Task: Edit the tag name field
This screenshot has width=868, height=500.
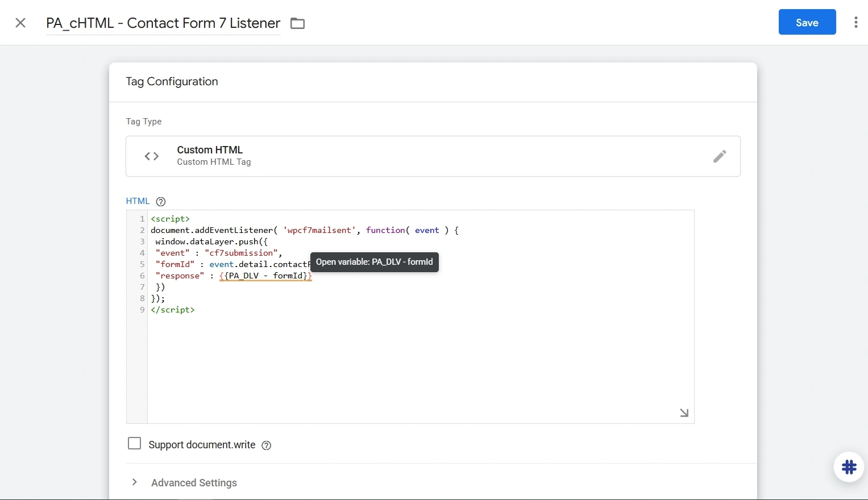Action: tap(163, 23)
